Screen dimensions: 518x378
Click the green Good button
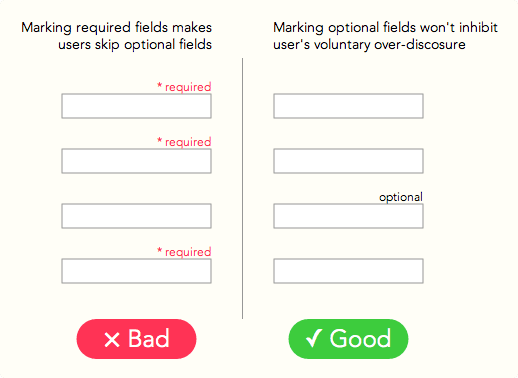point(348,339)
